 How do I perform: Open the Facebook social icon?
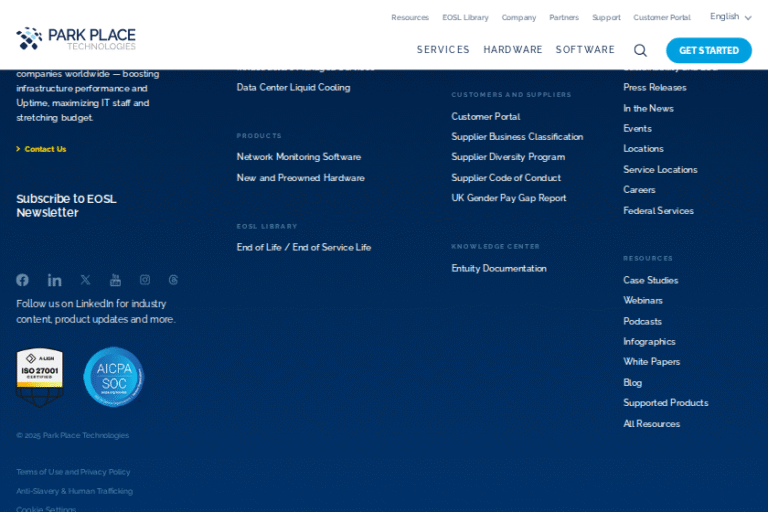click(x=22, y=280)
